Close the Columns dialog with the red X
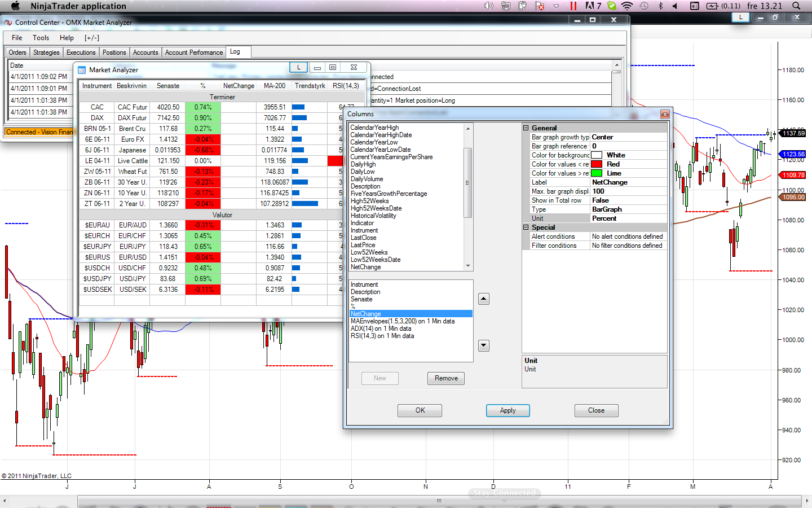Screen dimensions: 812x508 [x=665, y=114]
